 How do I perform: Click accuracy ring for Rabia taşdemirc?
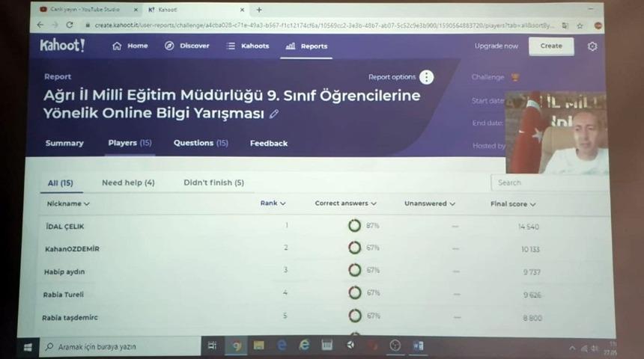pyautogui.click(x=355, y=316)
